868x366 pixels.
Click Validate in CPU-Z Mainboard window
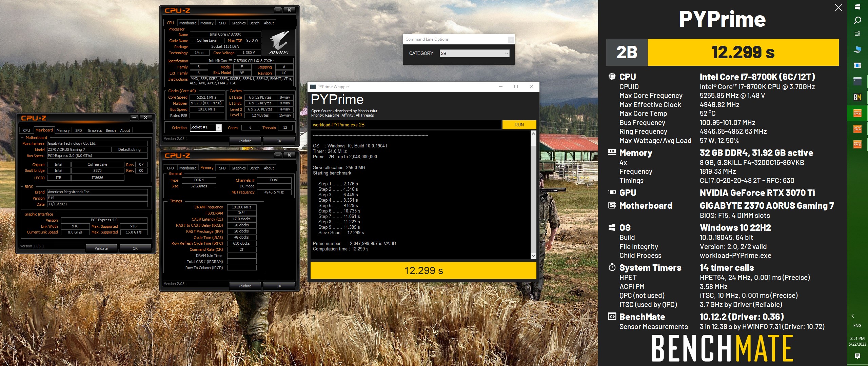tap(101, 248)
